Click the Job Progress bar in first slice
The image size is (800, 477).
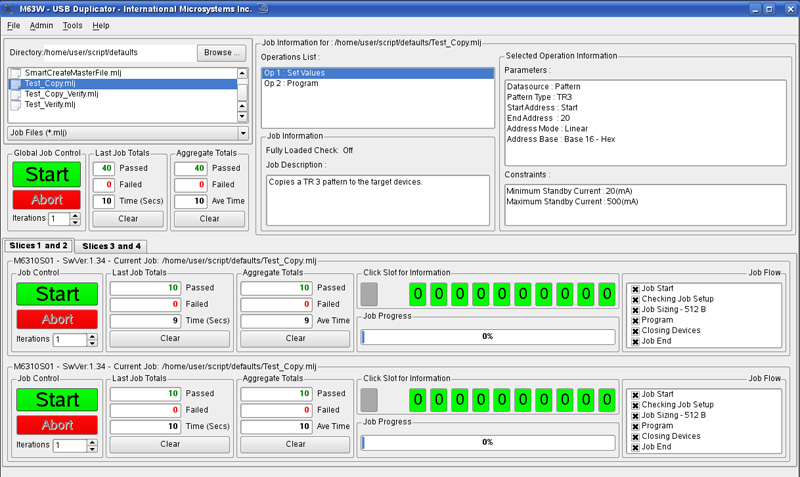point(487,336)
